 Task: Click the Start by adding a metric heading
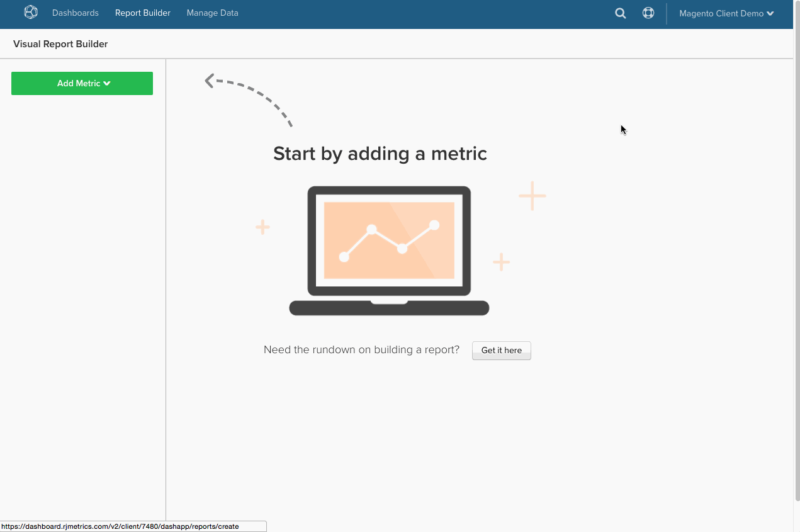pyautogui.click(x=380, y=153)
